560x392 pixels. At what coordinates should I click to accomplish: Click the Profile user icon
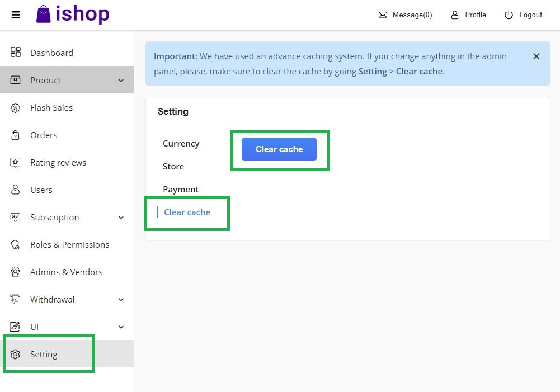click(455, 15)
